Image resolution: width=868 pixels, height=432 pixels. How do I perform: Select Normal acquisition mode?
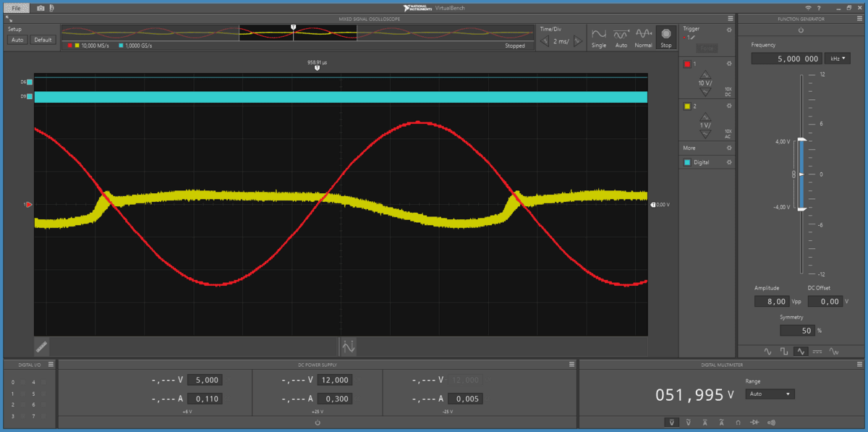643,38
